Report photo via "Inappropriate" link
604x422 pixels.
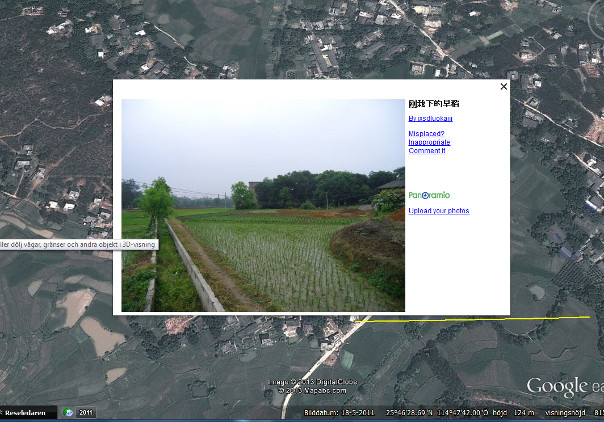(x=429, y=142)
